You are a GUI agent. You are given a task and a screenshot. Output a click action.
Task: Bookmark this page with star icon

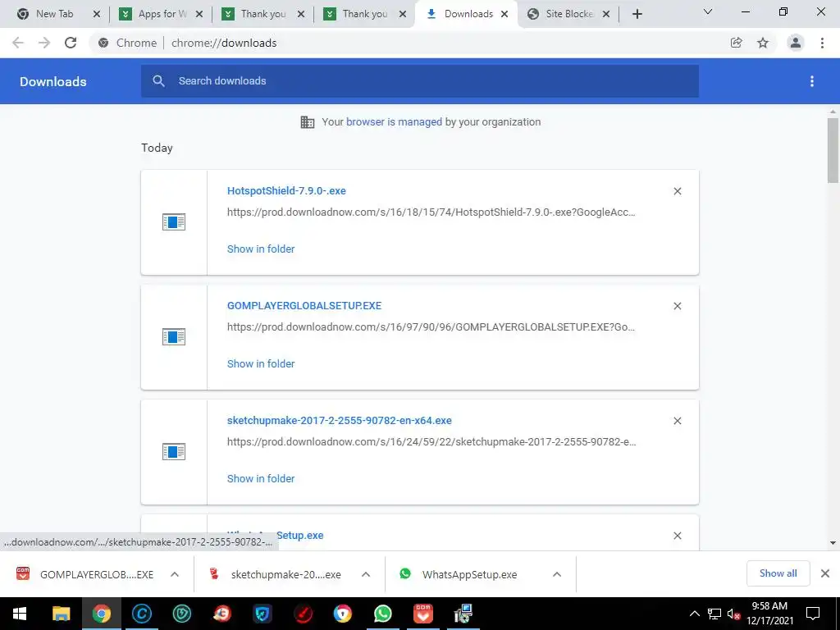tap(763, 43)
